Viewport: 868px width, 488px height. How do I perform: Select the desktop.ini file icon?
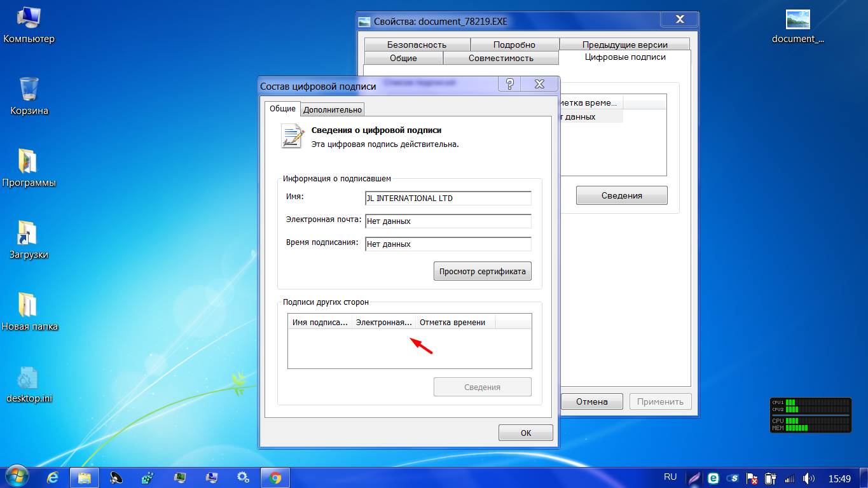coord(29,385)
